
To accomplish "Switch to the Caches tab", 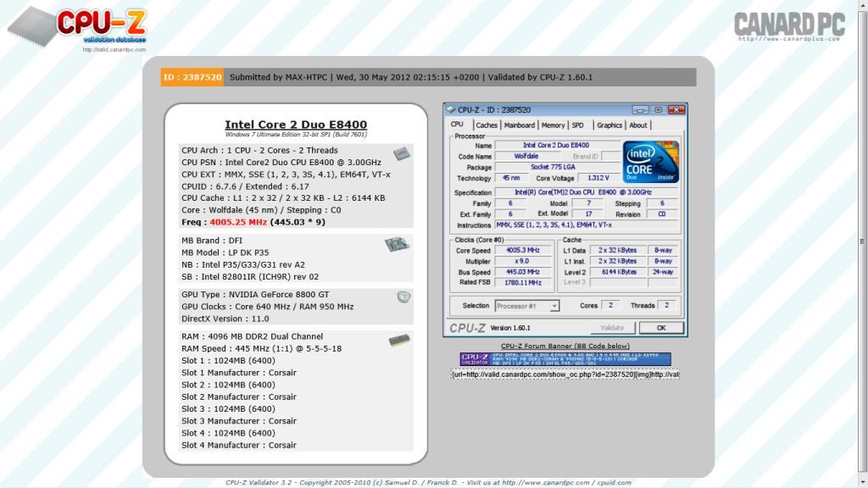I will pyautogui.click(x=486, y=125).
